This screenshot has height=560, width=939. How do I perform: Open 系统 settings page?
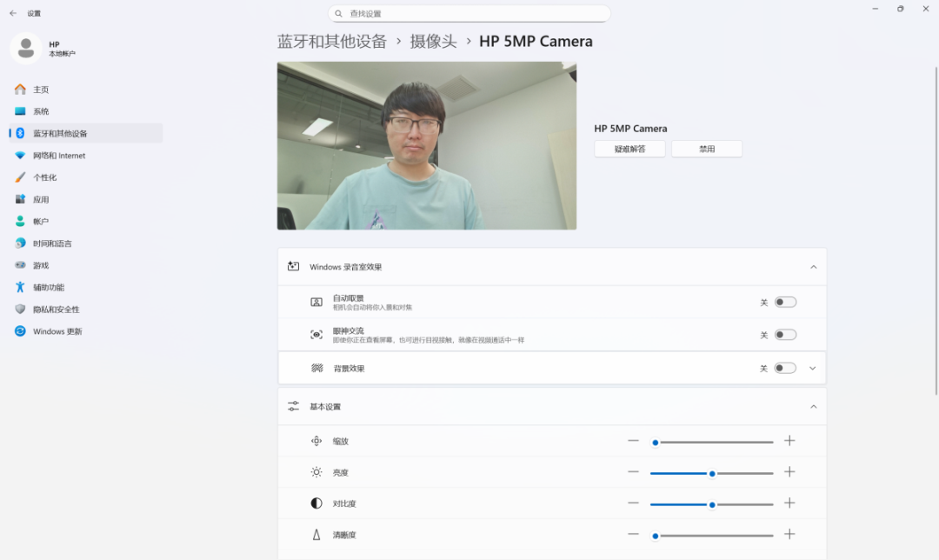pos(85,111)
